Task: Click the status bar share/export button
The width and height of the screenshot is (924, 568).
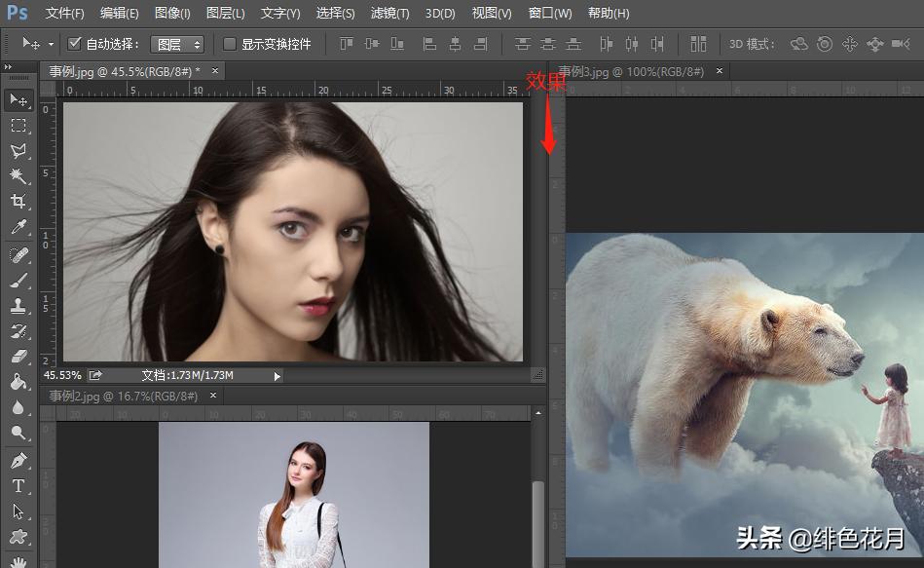Action: (95, 375)
